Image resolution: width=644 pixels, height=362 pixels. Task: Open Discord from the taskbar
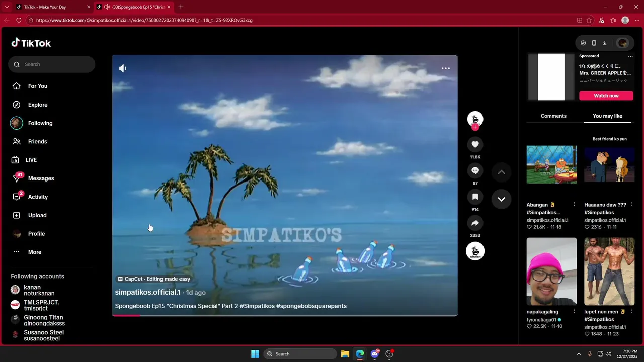click(375, 354)
